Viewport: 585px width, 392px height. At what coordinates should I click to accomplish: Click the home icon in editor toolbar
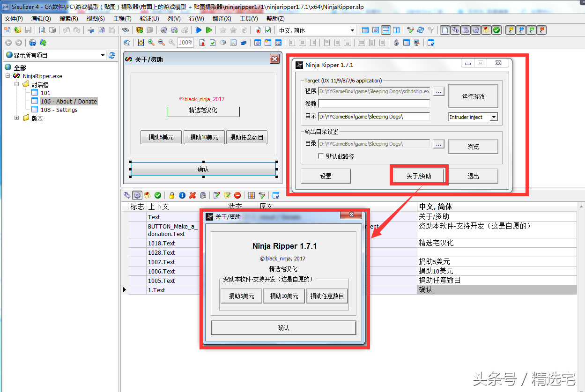127,43
